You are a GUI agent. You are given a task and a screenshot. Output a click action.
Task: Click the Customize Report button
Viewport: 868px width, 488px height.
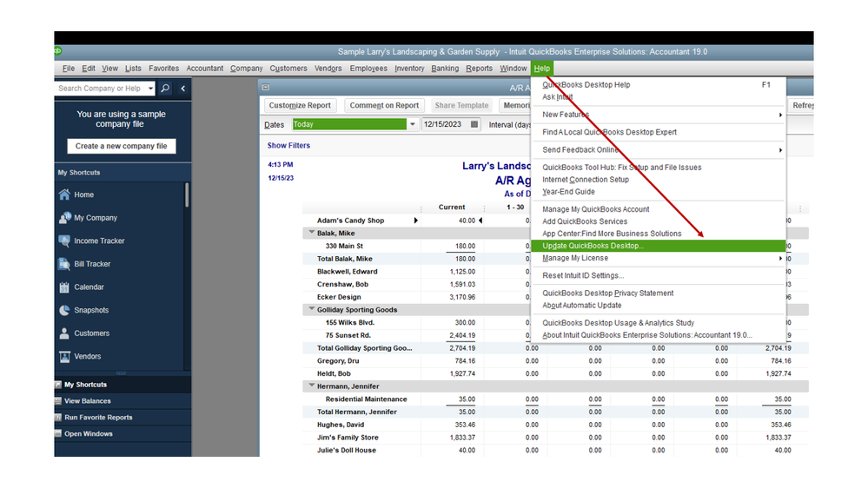pos(300,105)
